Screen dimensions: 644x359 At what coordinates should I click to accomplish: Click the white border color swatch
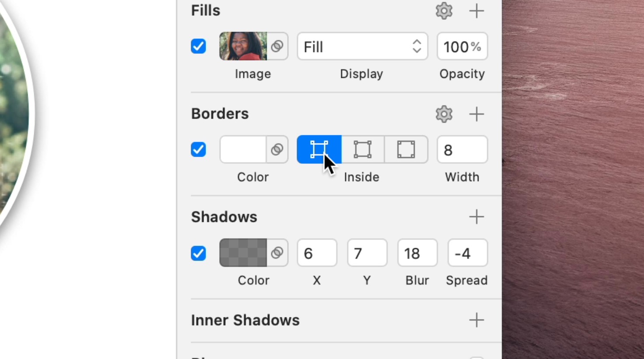(243, 149)
